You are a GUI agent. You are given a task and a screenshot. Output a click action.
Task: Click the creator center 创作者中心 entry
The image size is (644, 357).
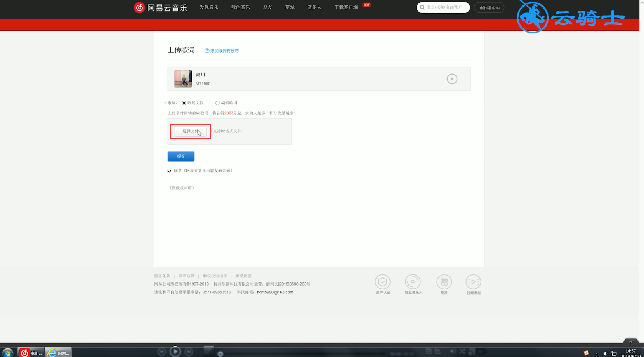click(489, 7)
